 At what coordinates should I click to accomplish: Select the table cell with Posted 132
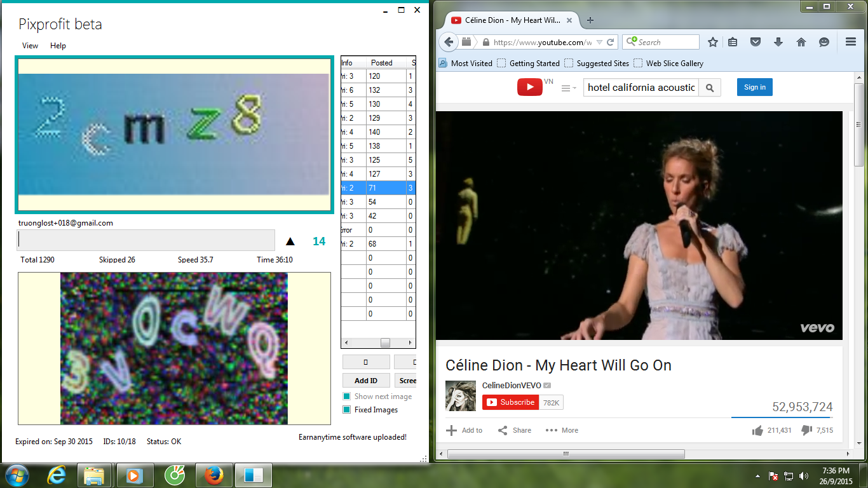click(x=386, y=90)
